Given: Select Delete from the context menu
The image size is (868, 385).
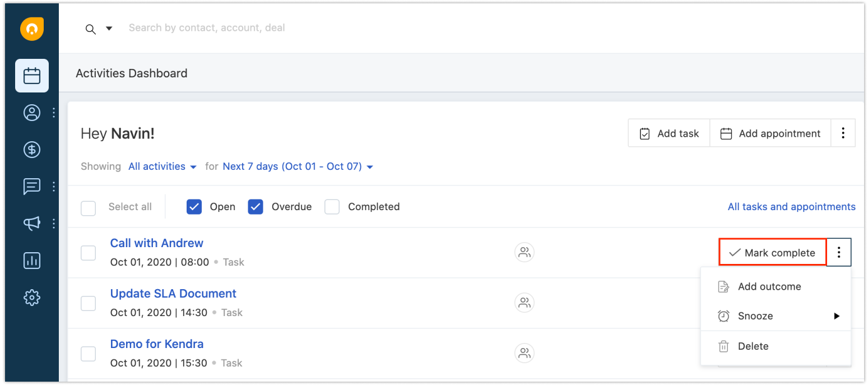Looking at the screenshot, I should [x=753, y=346].
